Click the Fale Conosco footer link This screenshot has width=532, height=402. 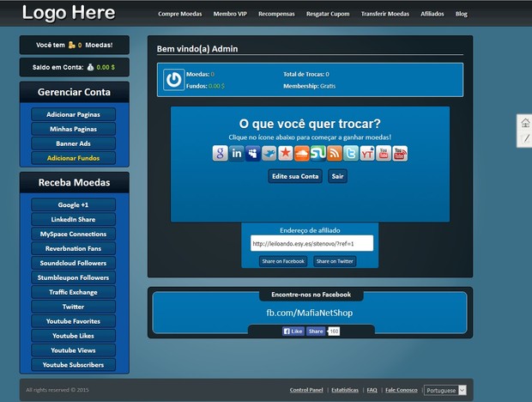402,390
